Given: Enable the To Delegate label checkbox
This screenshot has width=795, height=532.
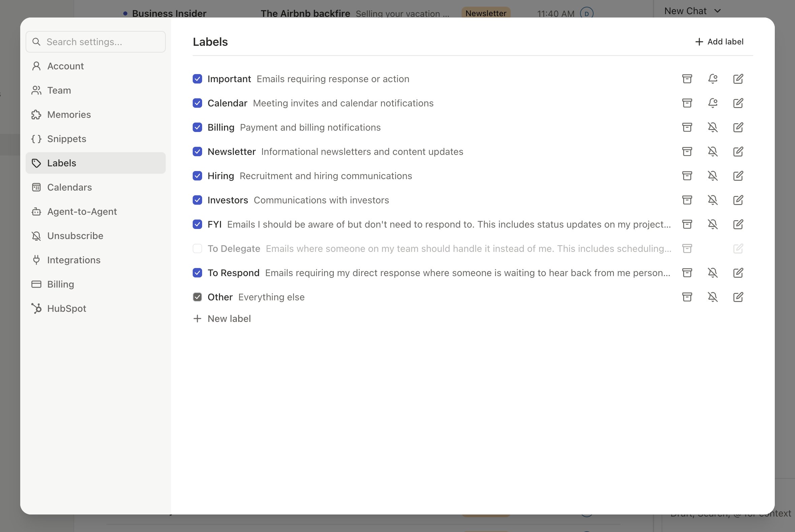Looking at the screenshot, I should [197, 248].
